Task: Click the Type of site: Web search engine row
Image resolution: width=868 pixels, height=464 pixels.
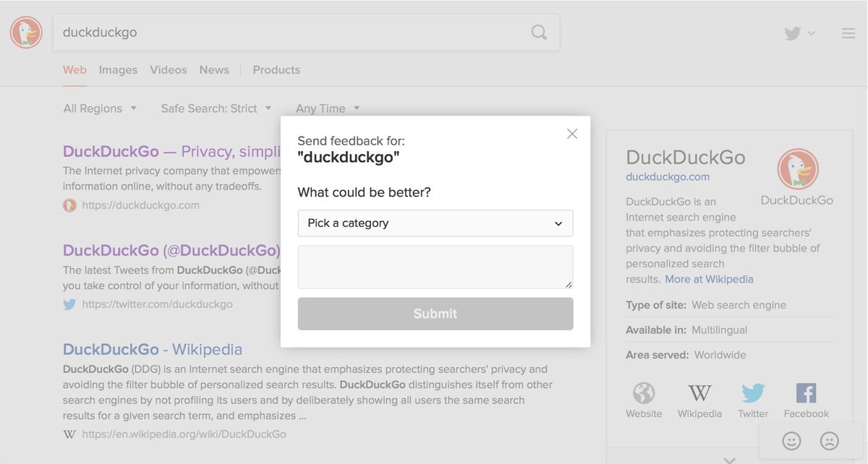Action: point(706,305)
